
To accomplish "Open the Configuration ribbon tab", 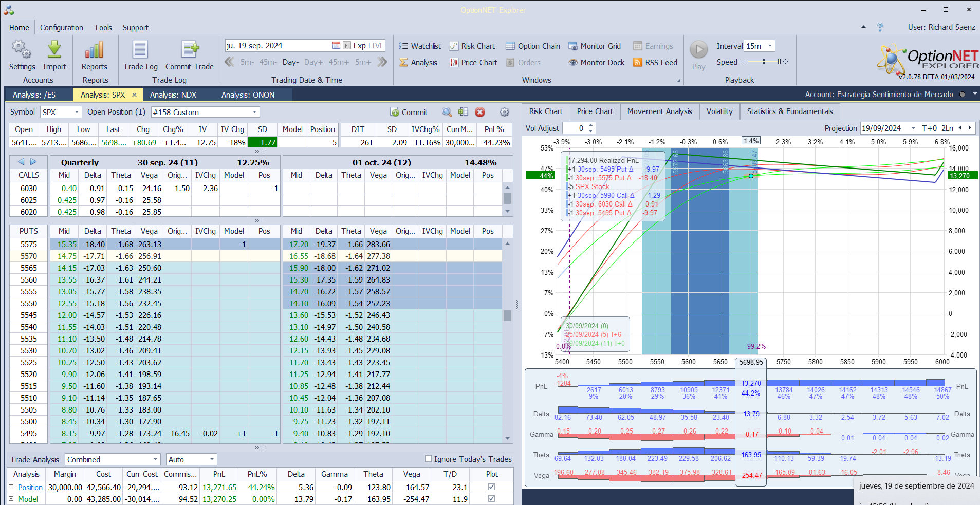I will [62, 28].
